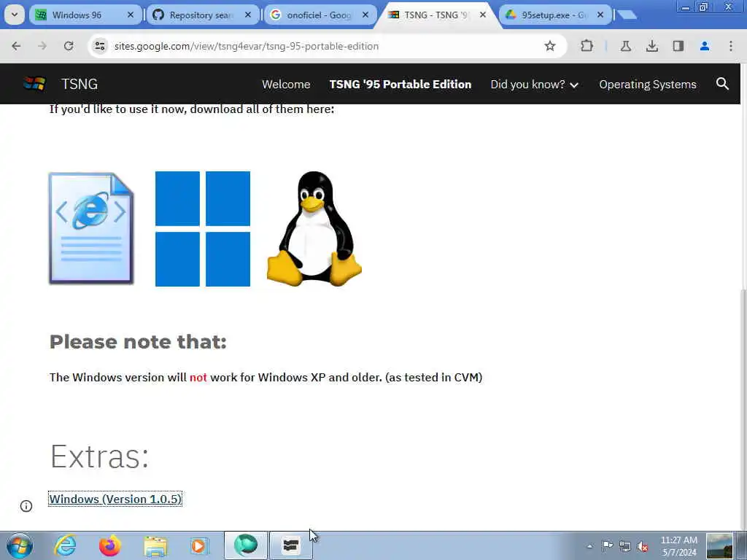Expand the Did you know? menu

coord(534,85)
